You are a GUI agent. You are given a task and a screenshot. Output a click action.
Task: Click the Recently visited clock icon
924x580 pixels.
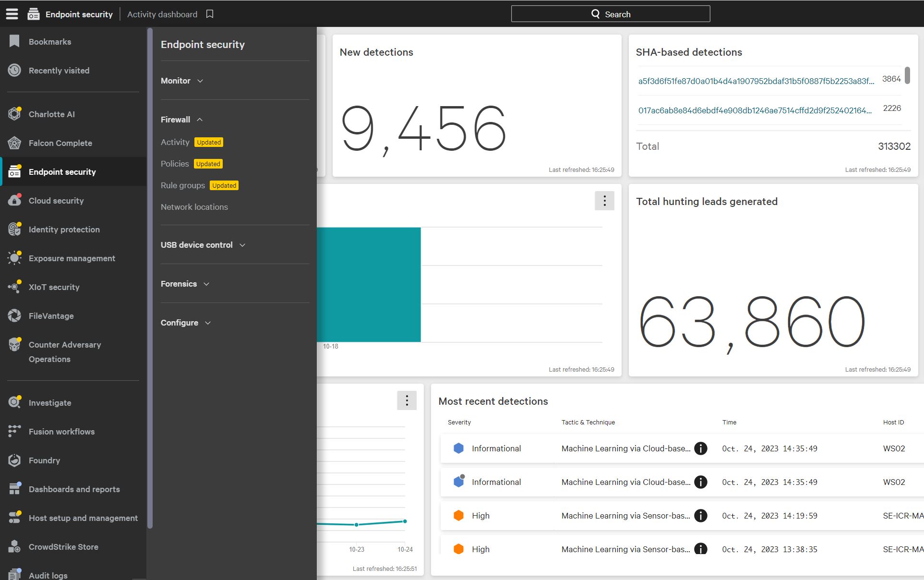tap(14, 70)
